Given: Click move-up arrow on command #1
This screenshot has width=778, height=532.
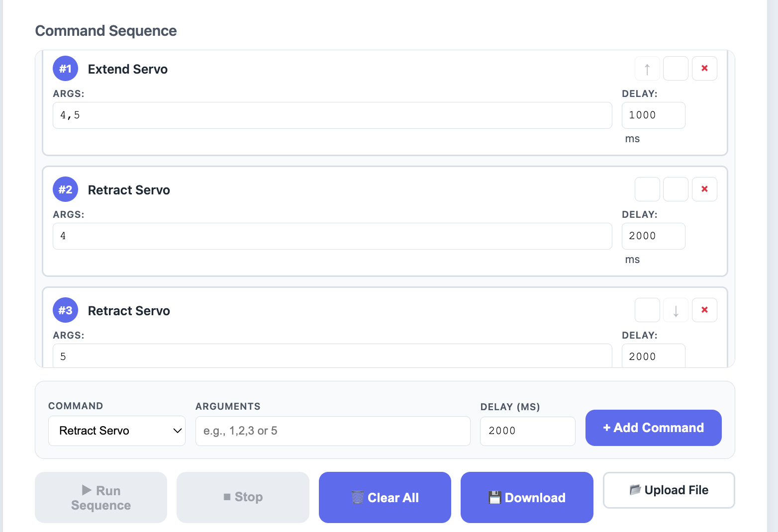Looking at the screenshot, I should click(647, 68).
